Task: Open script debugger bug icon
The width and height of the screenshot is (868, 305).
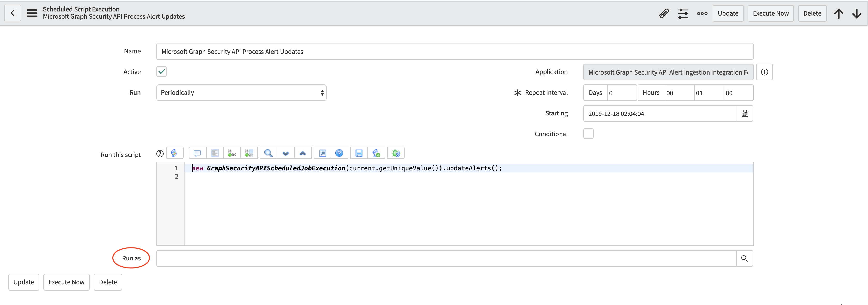Action: coord(396,153)
